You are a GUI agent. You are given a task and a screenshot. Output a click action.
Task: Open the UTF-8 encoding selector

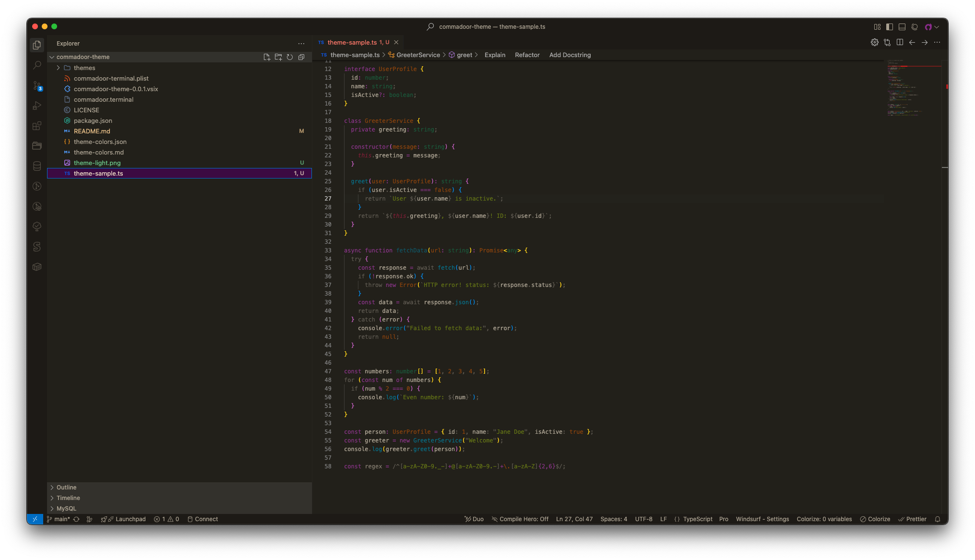(643, 519)
